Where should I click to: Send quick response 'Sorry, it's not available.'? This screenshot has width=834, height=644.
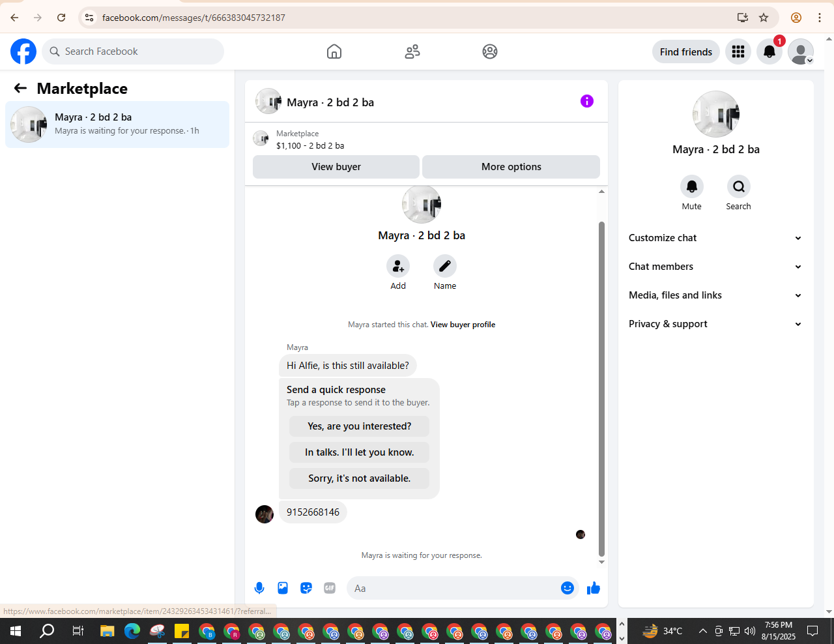(x=360, y=478)
